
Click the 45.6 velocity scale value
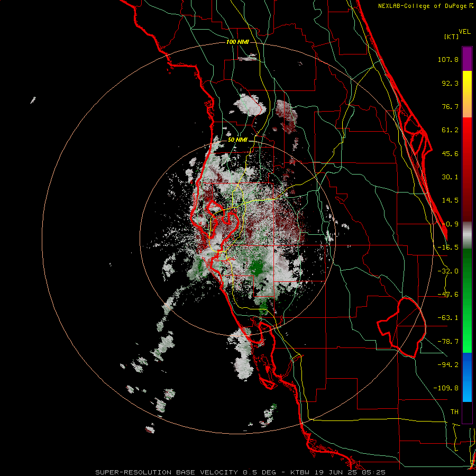pos(450,153)
